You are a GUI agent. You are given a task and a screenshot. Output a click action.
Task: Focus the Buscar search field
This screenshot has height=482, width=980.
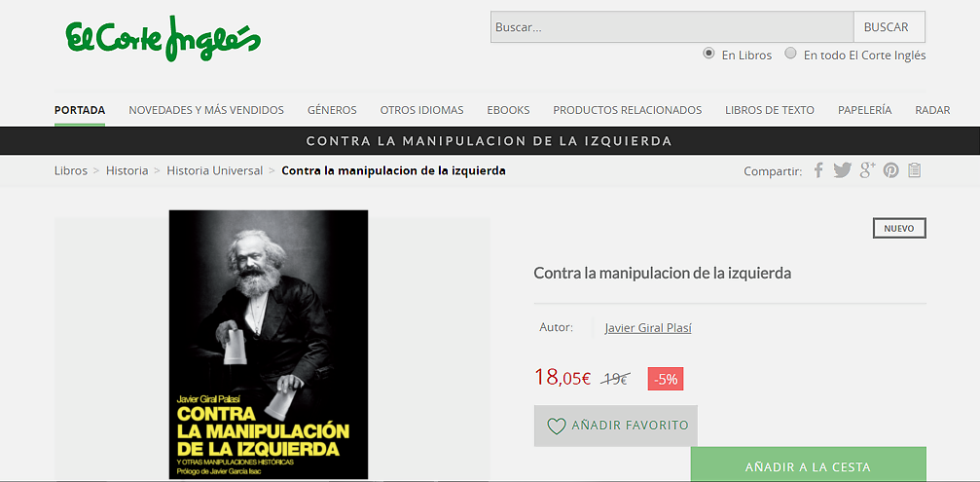[671, 27]
